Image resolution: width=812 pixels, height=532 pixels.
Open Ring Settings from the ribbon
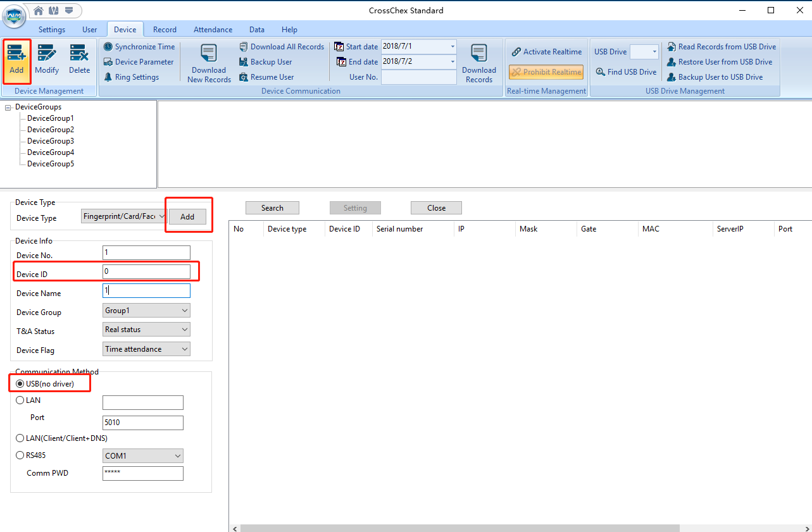click(131, 77)
